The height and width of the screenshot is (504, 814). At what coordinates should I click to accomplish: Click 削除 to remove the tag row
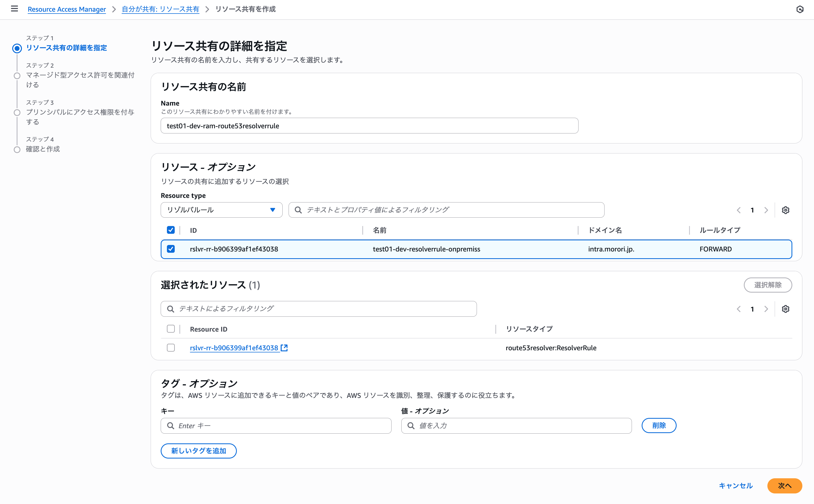tap(659, 425)
